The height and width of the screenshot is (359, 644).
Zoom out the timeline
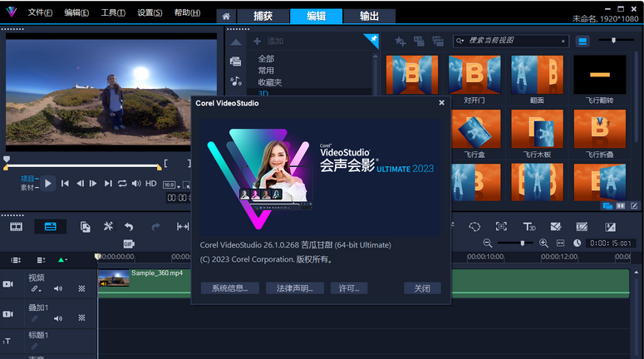(x=488, y=243)
